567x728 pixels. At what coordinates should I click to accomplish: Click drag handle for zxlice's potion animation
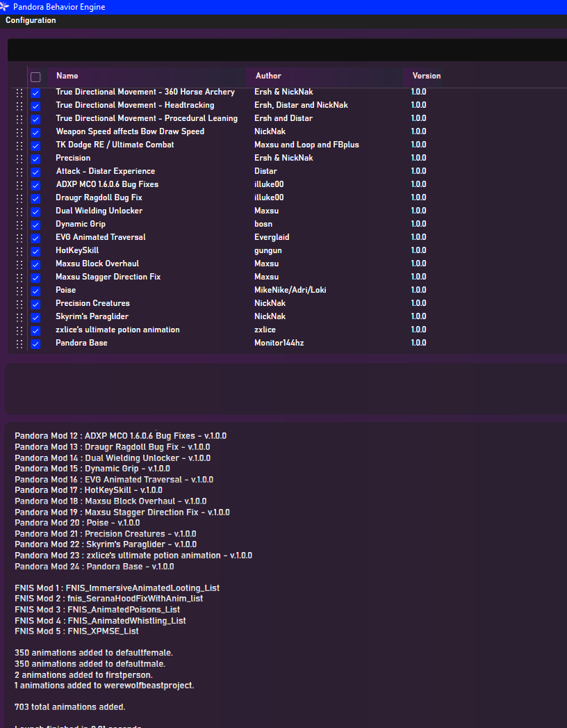[19, 330]
